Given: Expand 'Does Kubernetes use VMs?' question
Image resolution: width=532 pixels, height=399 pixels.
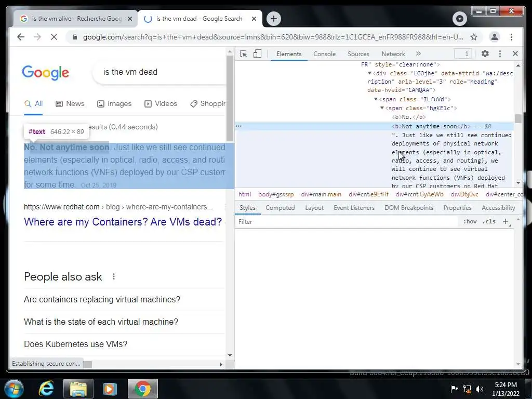Looking at the screenshot, I should (124, 344).
